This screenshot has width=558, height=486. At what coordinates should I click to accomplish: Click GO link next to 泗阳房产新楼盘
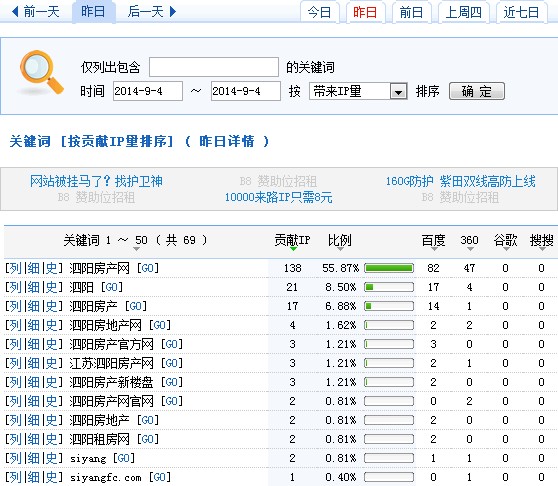(172, 382)
